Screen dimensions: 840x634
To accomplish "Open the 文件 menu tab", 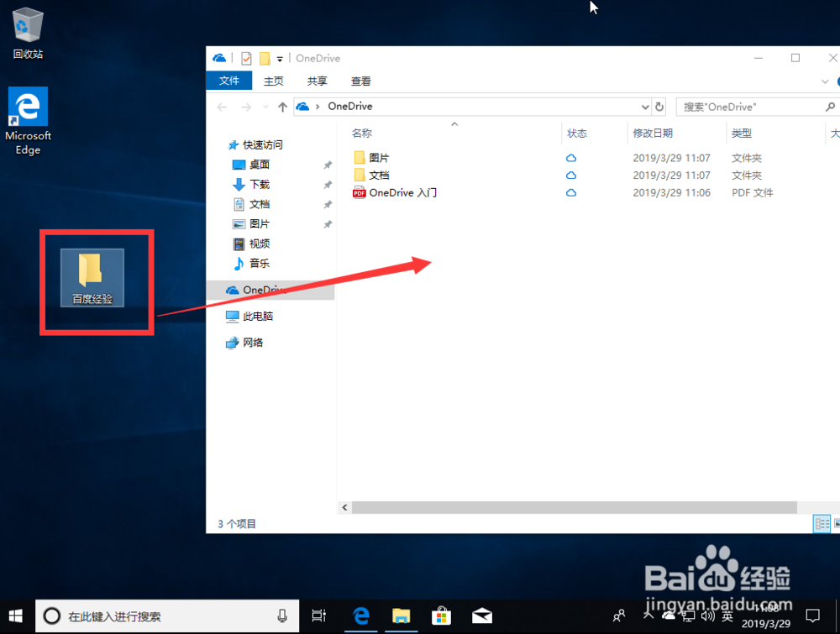I will [229, 81].
